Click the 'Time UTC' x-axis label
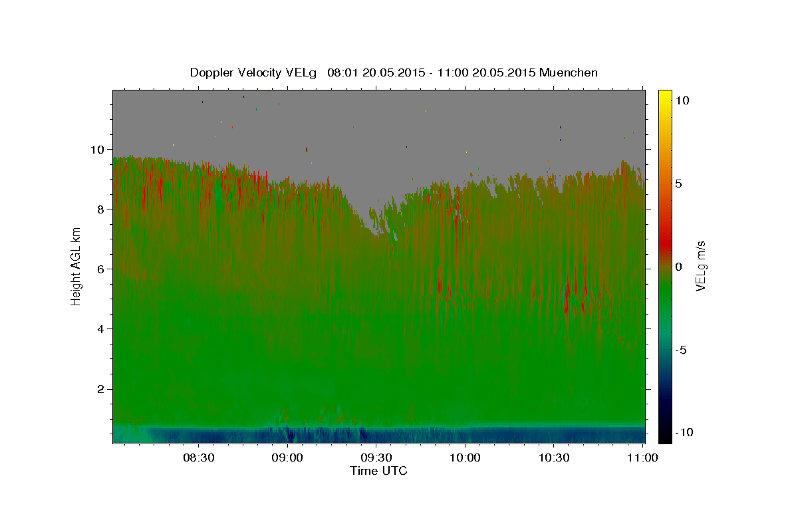 tap(378, 471)
